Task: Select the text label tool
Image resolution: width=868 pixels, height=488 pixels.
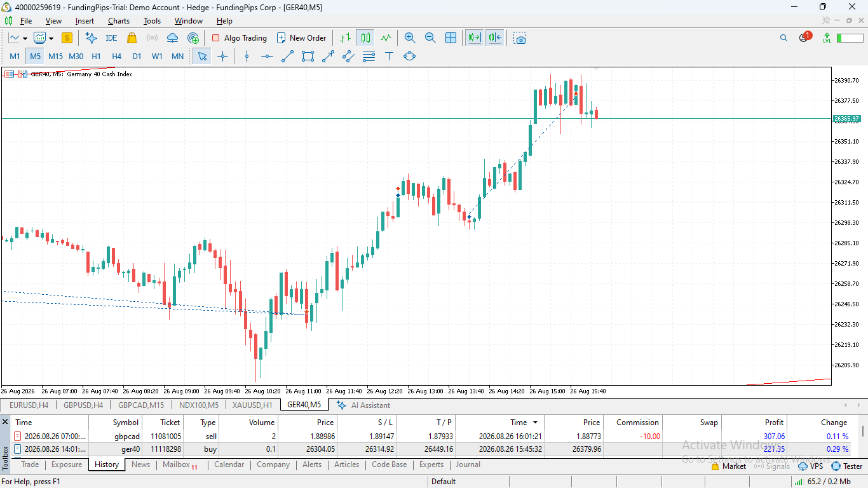Action: coord(389,57)
